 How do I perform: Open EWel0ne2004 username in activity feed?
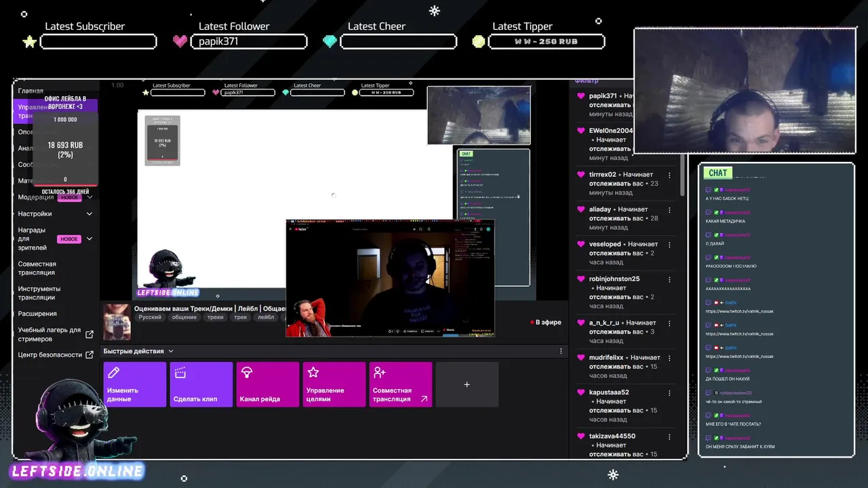(611, 131)
